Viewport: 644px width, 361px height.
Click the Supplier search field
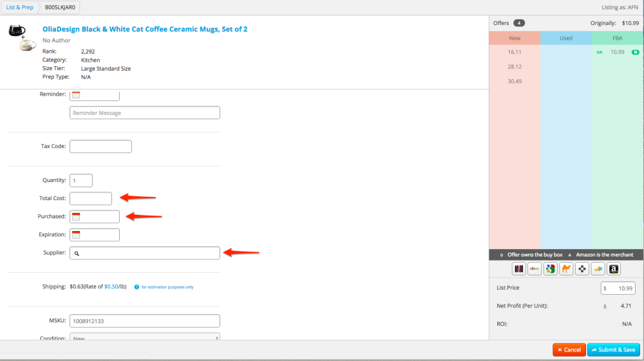pos(144,253)
